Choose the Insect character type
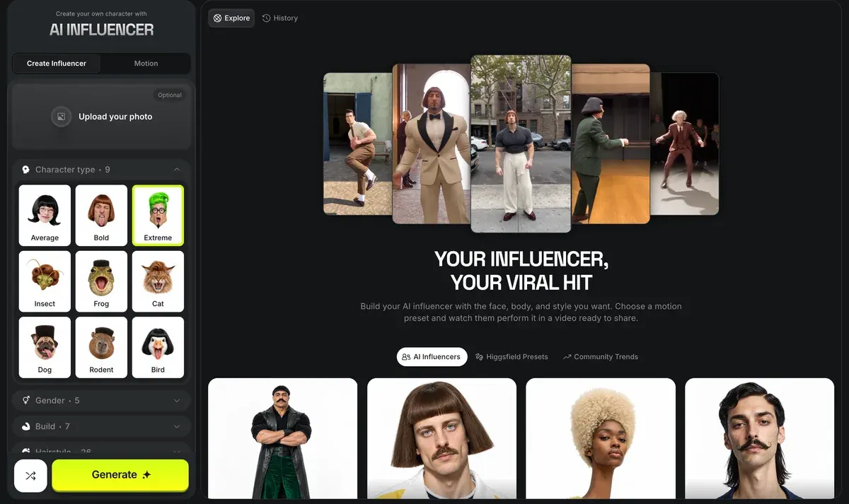Viewport: 849px width, 504px height. (45, 281)
